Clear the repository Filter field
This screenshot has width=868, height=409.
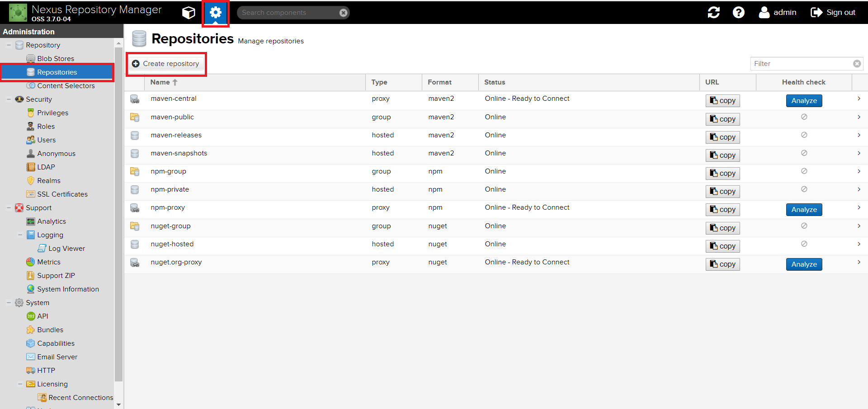(857, 64)
